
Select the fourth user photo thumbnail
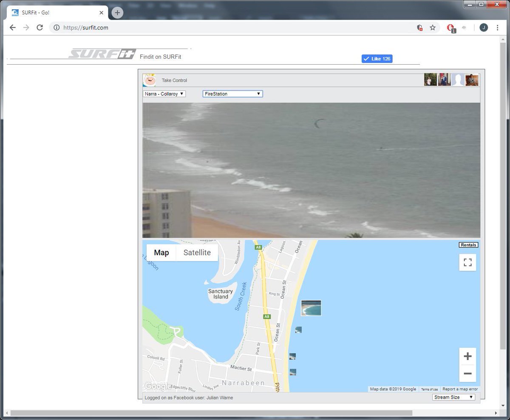472,79
